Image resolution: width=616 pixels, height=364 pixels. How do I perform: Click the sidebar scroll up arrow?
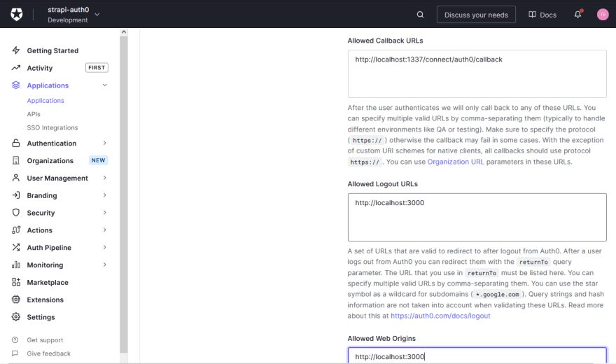(124, 32)
